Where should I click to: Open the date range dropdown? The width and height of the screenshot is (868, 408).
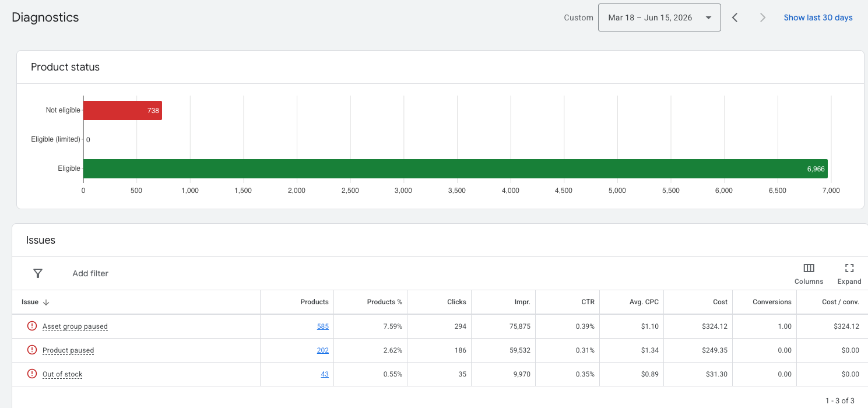point(659,17)
